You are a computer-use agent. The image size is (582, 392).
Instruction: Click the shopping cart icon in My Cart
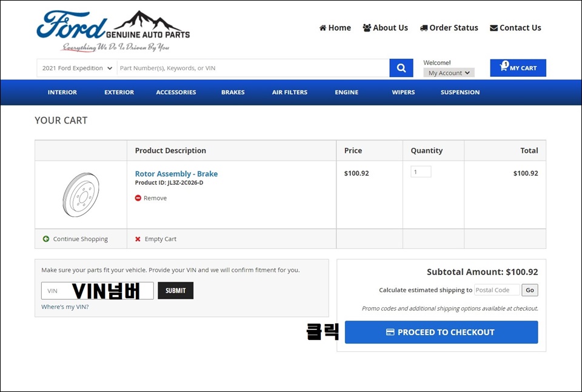point(503,67)
